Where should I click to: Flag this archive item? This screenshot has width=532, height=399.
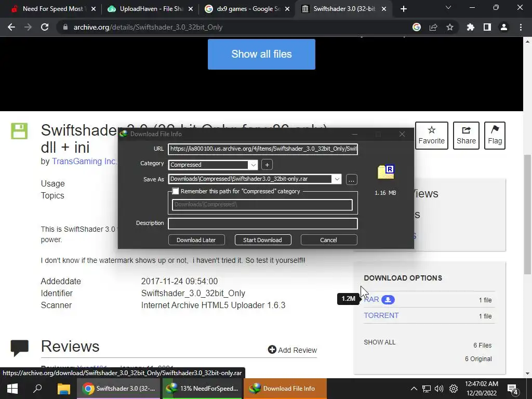tap(495, 136)
